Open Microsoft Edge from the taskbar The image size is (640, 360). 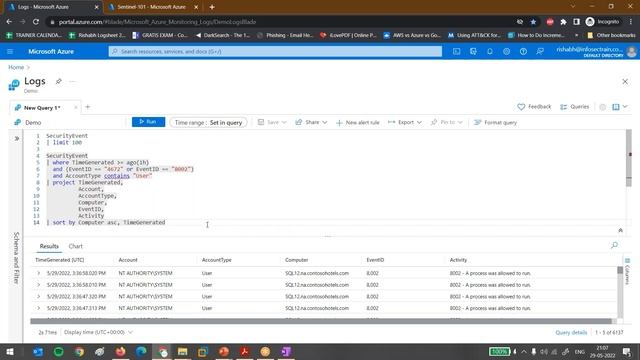(x=141, y=351)
